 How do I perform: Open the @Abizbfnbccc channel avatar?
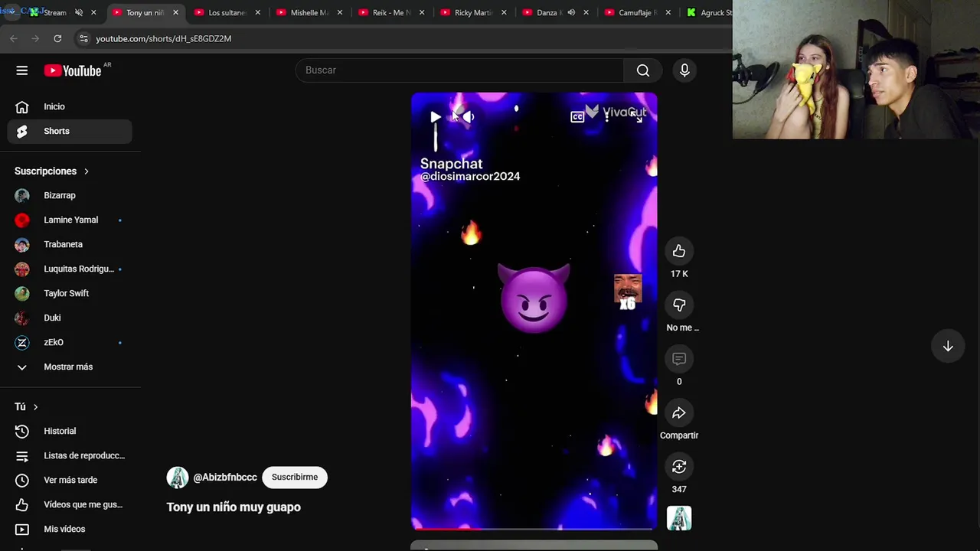click(x=178, y=478)
